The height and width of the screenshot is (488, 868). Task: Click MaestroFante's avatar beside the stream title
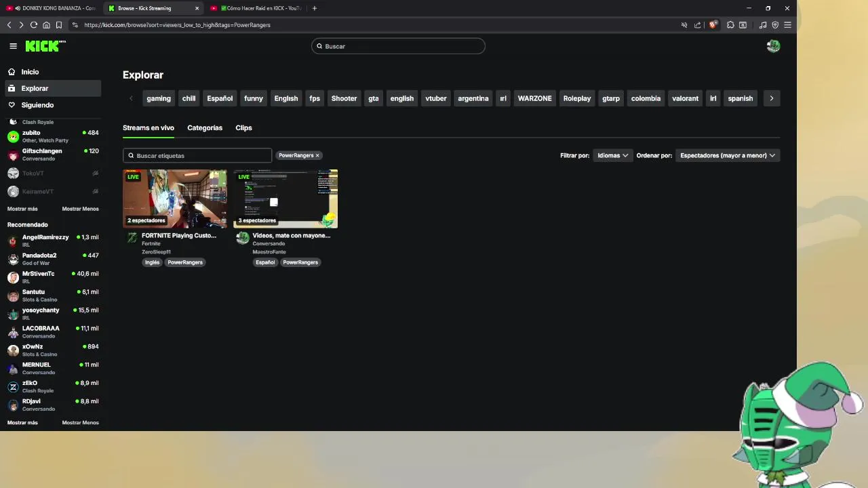[243, 238]
